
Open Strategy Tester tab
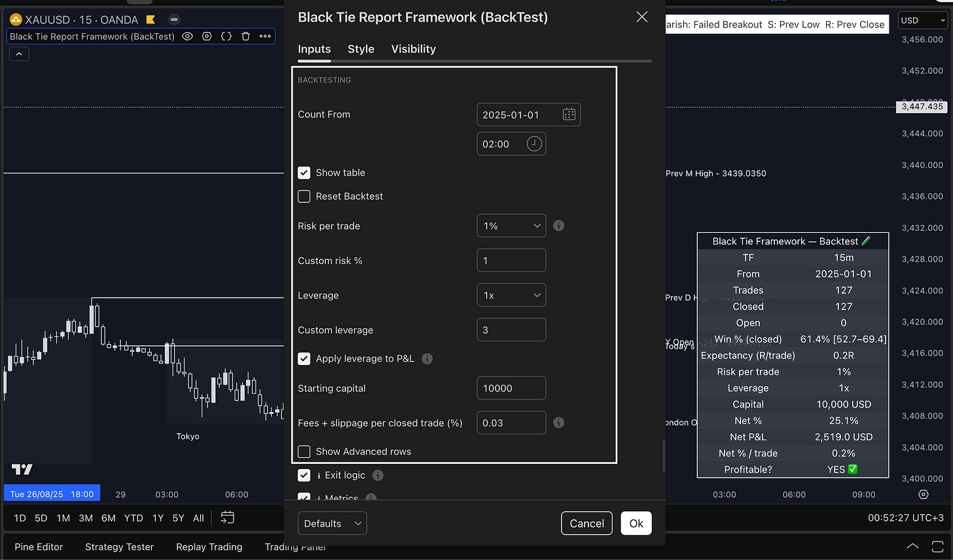pyautogui.click(x=120, y=547)
